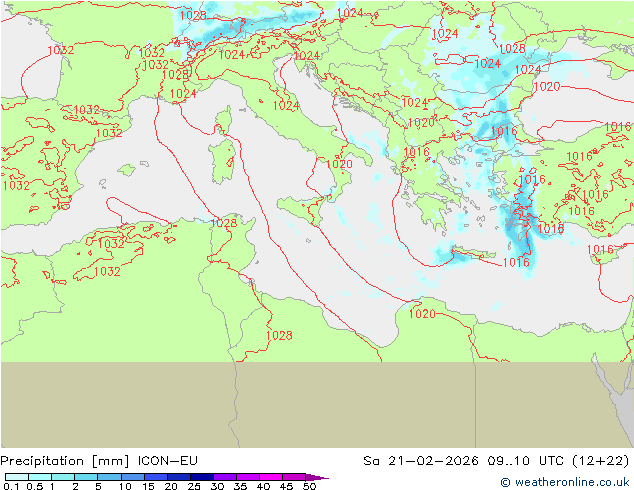Click the 1028 isobar label over Tunisia
Viewport: 634px width, 490px height.
tap(224, 223)
